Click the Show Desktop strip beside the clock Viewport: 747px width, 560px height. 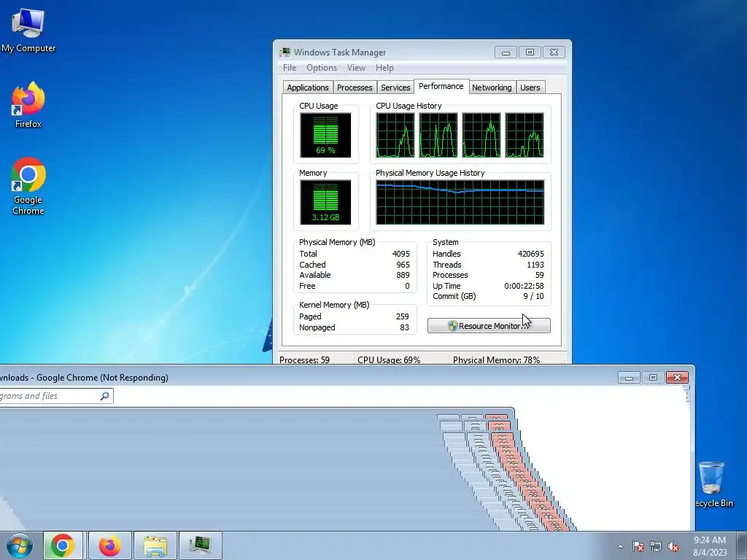(x=742, y=545)
